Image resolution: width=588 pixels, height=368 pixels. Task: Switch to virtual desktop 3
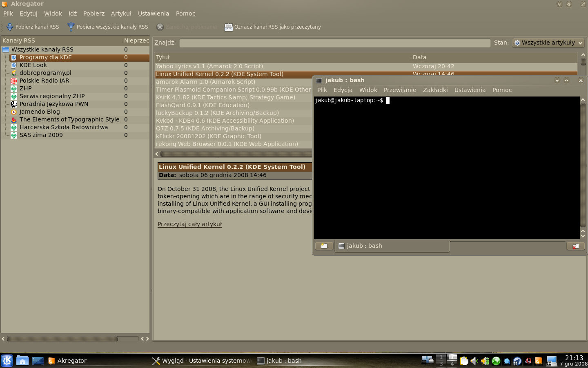click(441, 364)
